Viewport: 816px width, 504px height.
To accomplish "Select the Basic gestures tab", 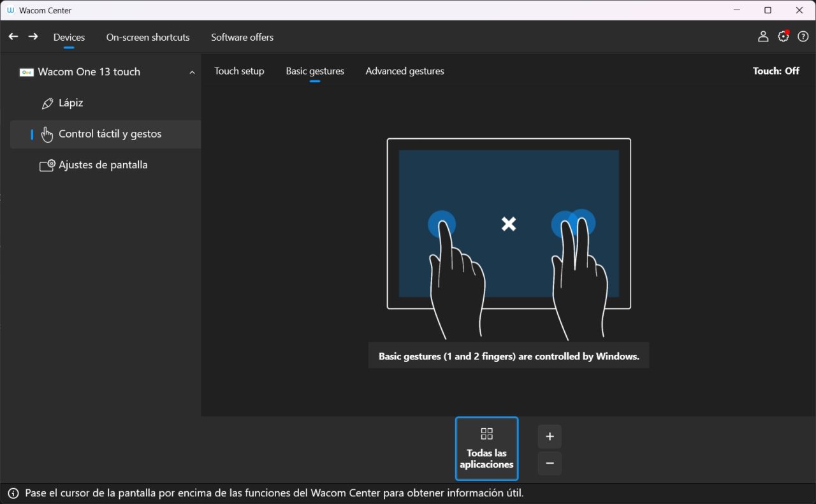I will (315, 71).
